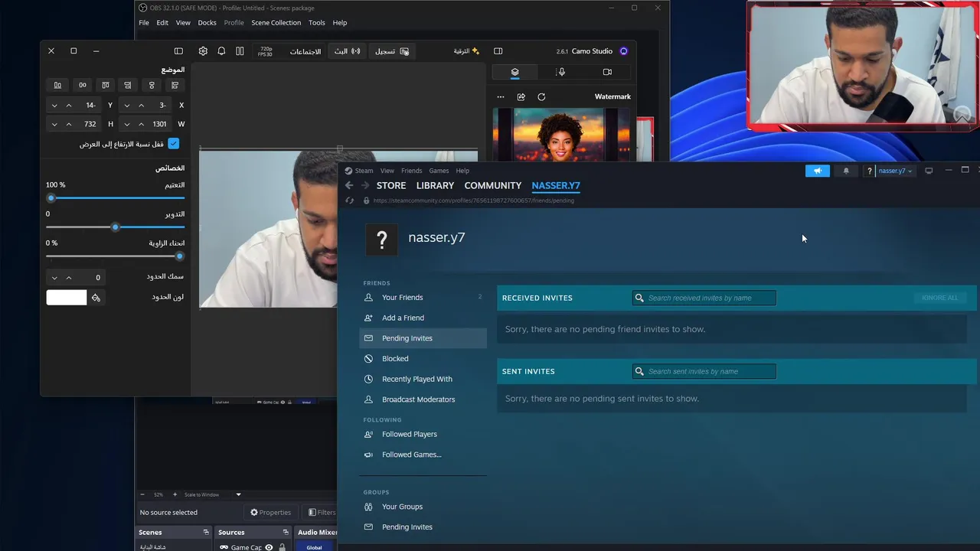Open the Steam Friends menu
Viewport: 980px width, 551px height.
[411, 171]
